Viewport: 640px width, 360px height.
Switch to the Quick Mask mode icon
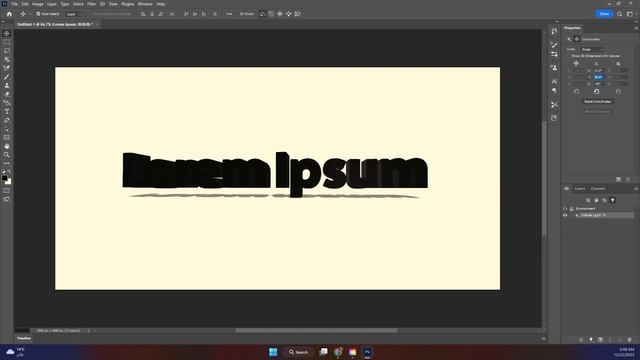(x=7, y=191)
